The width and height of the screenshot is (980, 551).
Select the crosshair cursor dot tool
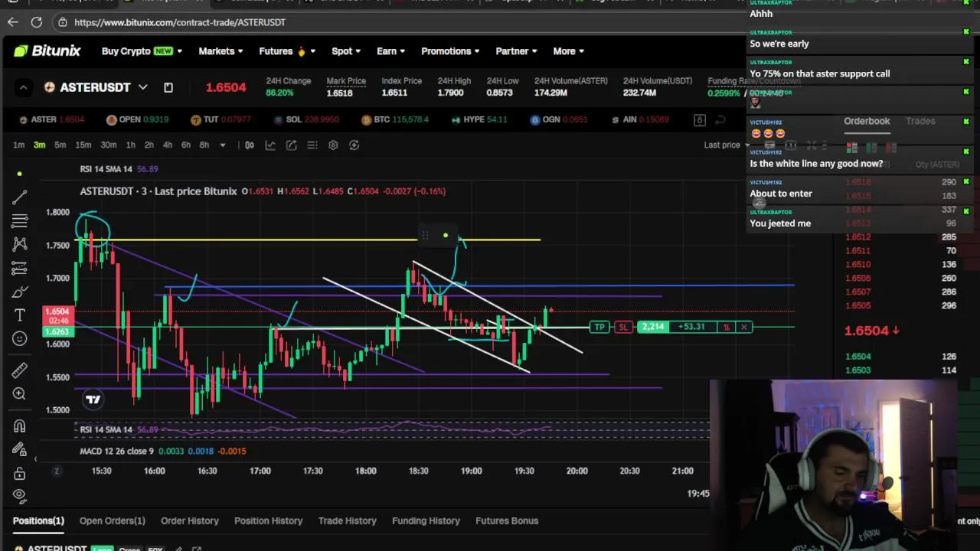20,174
